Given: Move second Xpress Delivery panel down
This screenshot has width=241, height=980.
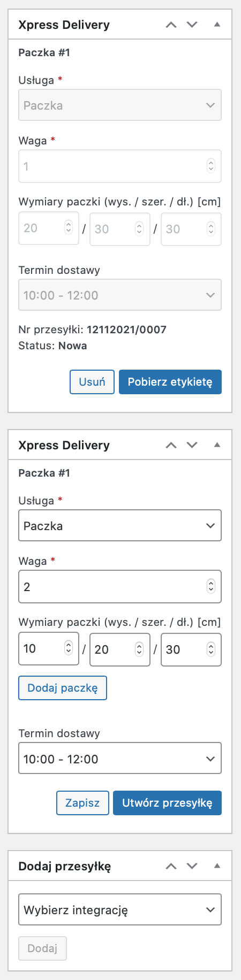Looking at the screenshot, I should coord(192,445).
